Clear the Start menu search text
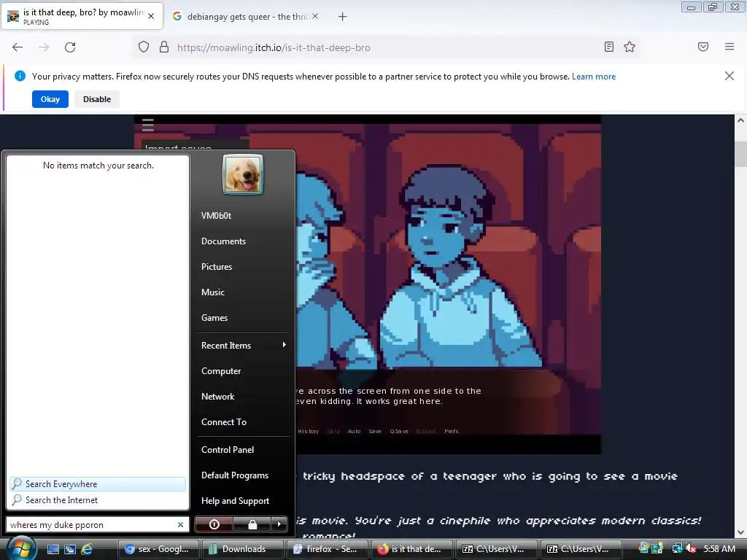The height and width of the screenshot is (560, 747). pos(181,525)
